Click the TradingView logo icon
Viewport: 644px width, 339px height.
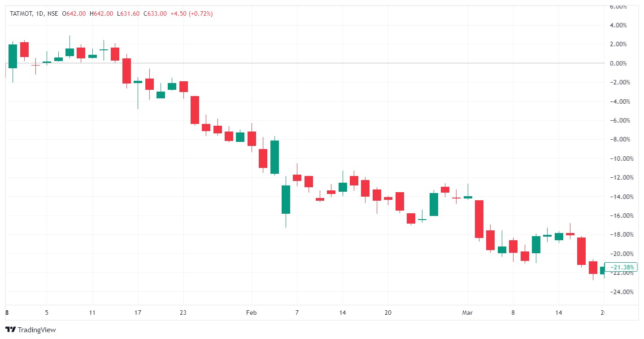(x=11, y=330)
